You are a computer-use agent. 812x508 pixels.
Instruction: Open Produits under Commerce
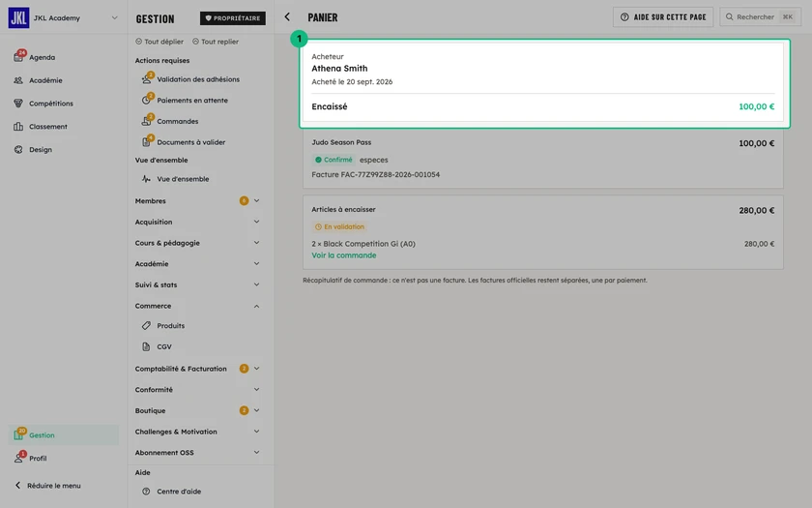(x=171, y=326)
